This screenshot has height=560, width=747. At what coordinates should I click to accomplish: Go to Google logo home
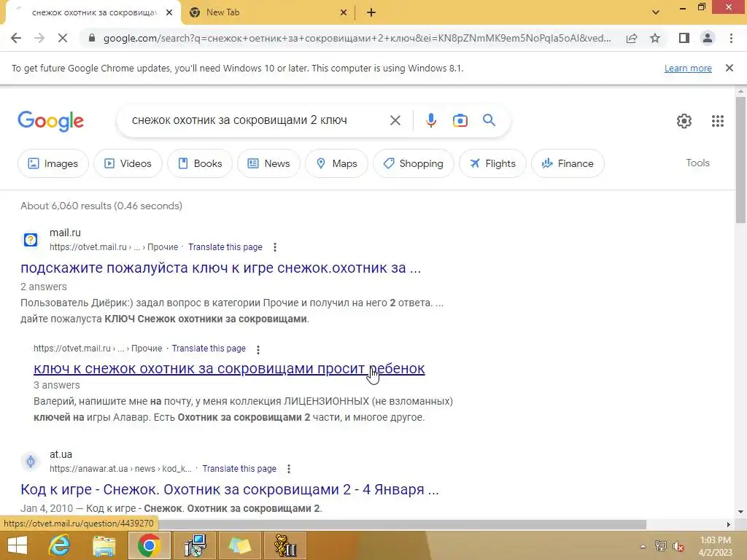[x=50, y=121]
